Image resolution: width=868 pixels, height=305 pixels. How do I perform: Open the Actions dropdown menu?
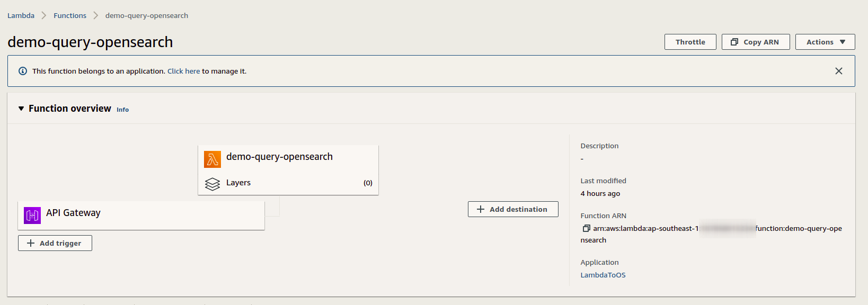point(825,42)
